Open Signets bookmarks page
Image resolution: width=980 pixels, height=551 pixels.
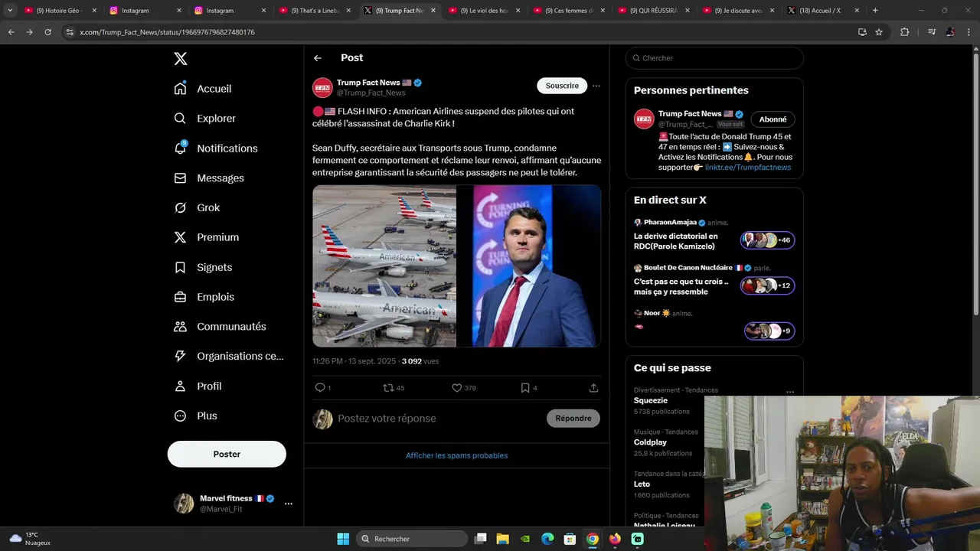click(203, 267)
